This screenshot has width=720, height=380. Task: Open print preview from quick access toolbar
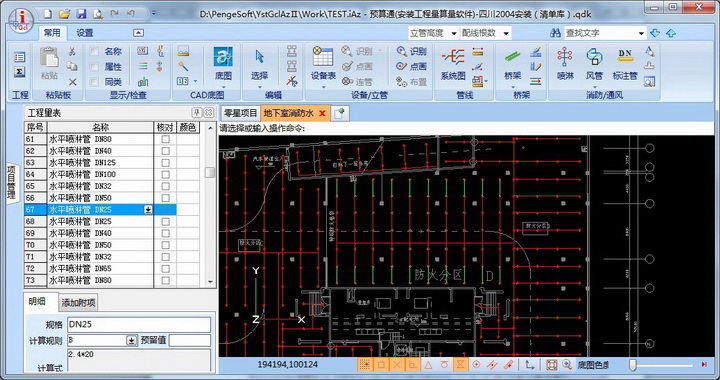98,14
